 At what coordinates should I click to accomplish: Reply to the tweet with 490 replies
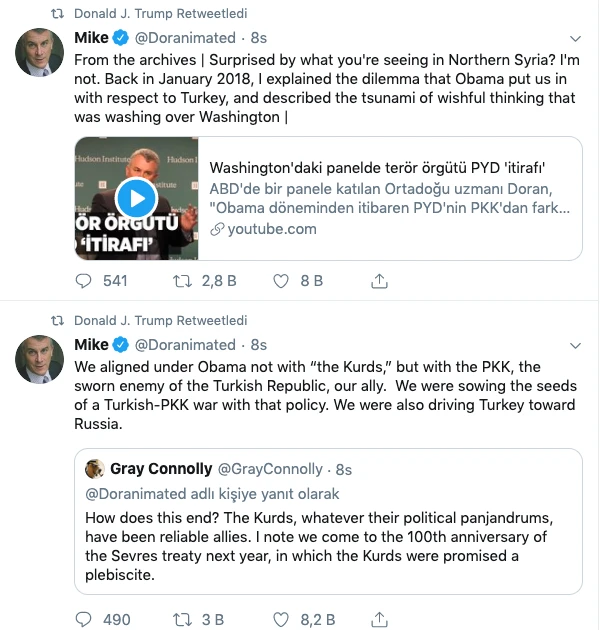84,620
